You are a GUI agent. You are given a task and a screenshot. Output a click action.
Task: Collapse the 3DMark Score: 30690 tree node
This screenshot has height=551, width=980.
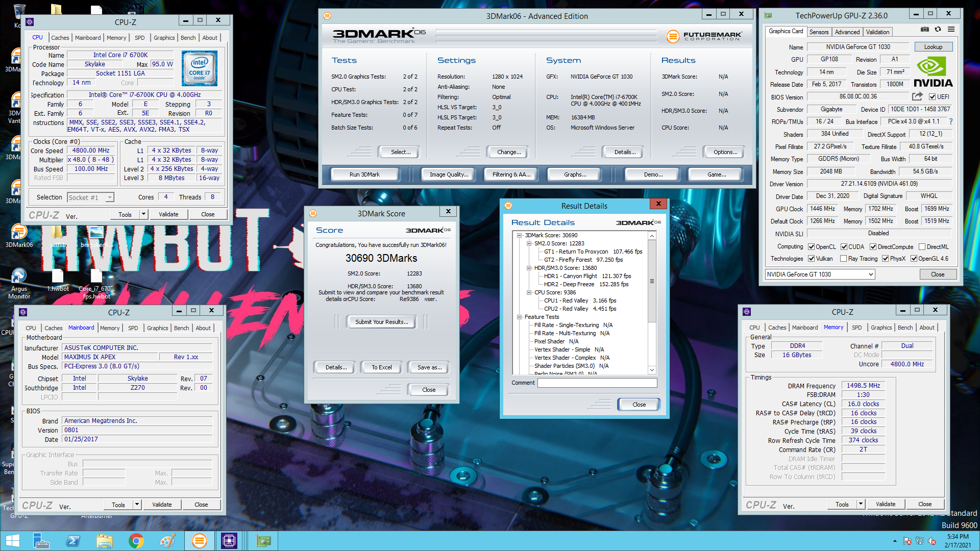click(520, 235)
